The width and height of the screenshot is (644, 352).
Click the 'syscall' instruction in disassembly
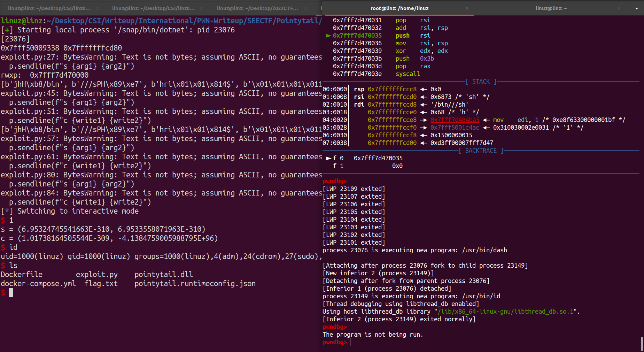[x=408, y=74]
